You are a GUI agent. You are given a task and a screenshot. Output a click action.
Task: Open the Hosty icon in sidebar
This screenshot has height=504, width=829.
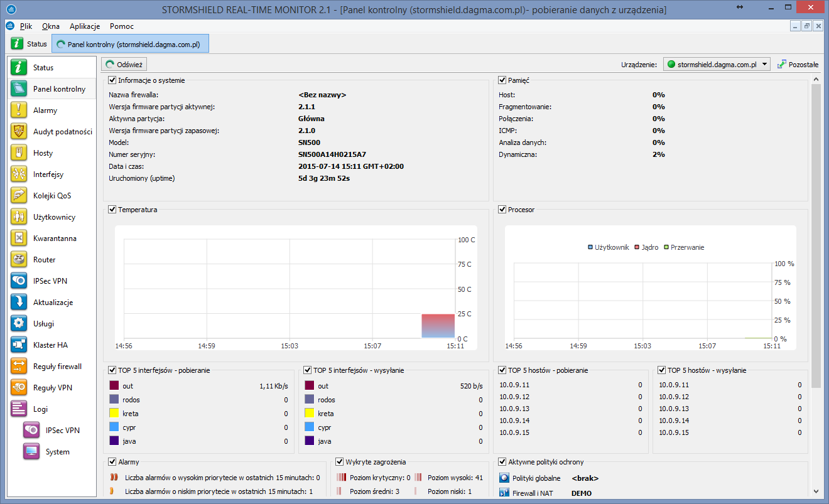coord(19,153)
